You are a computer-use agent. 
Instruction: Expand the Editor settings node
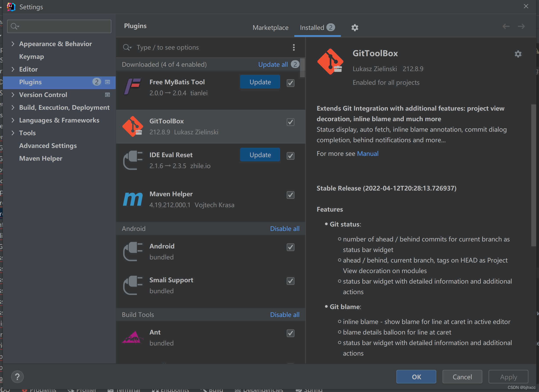13,69
